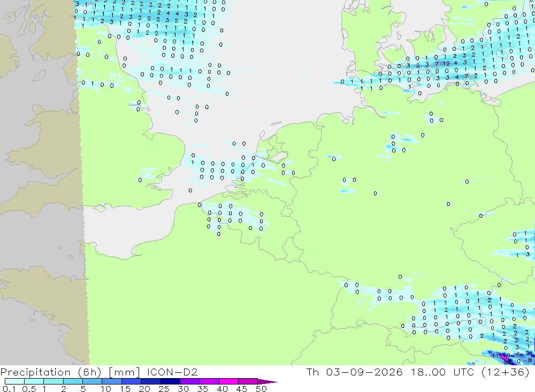Choose the 15–20 mm legend color box
The width and height of the screenshot is (535, 392).
click(132, 381)
